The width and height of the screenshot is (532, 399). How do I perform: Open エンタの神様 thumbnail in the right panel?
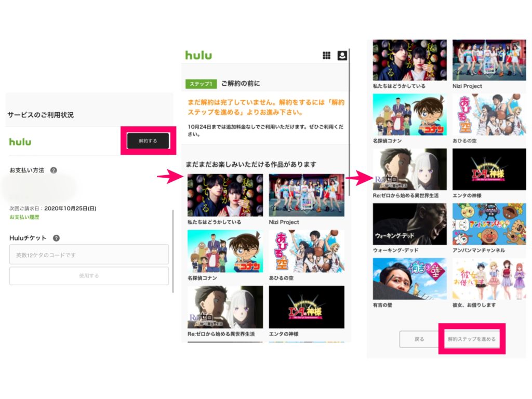coord(489,169)
